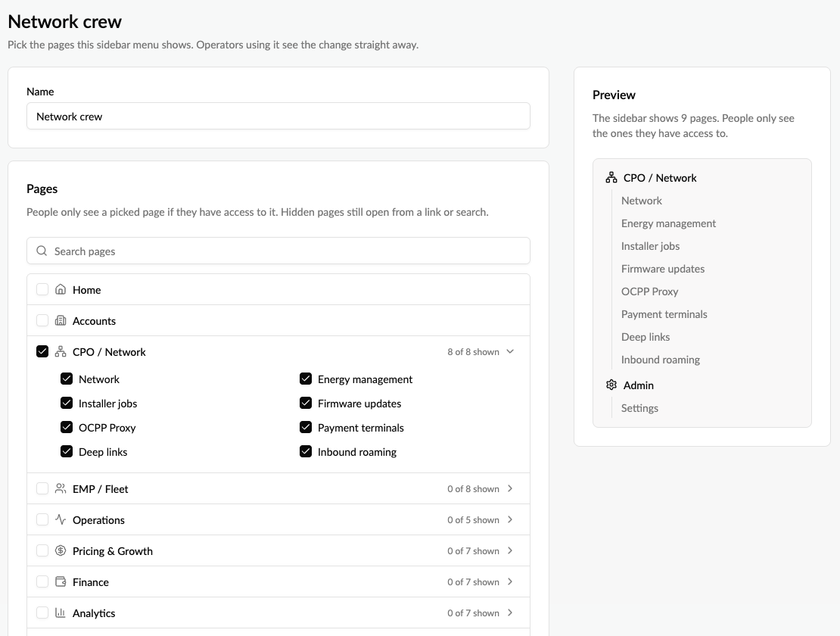Expand the Analytics group chevron

[510, 613]
